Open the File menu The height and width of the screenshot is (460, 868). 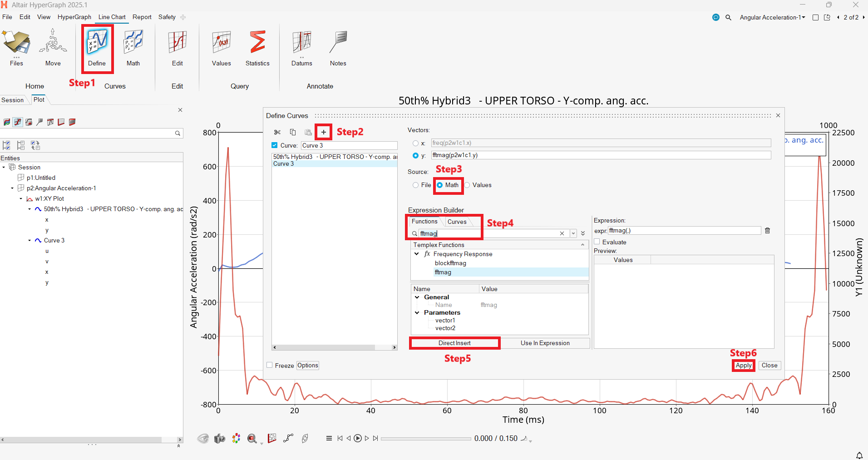7,17
